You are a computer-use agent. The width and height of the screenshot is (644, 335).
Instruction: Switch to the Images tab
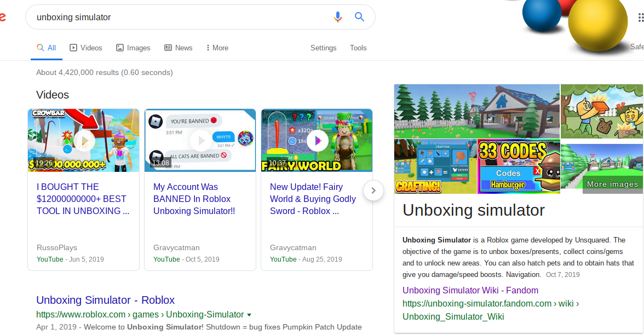pyautogui.click(x=133, y=48)
